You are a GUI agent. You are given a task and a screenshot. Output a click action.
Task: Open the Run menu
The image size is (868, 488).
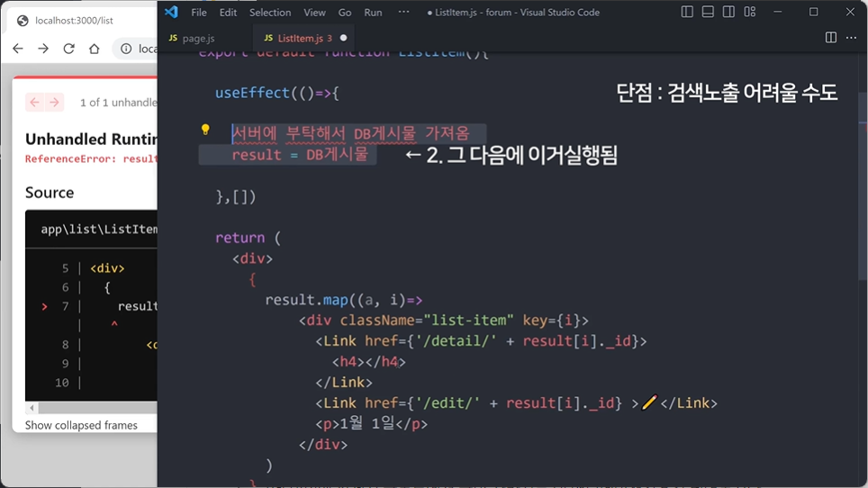click(x=373, y=13)
